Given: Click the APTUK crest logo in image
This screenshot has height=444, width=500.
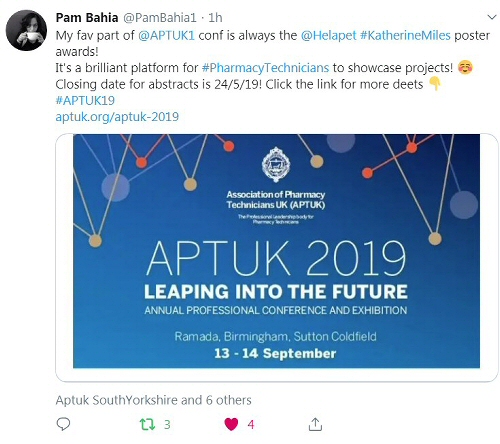Looking at the screenshot, I should coord(276,165).
